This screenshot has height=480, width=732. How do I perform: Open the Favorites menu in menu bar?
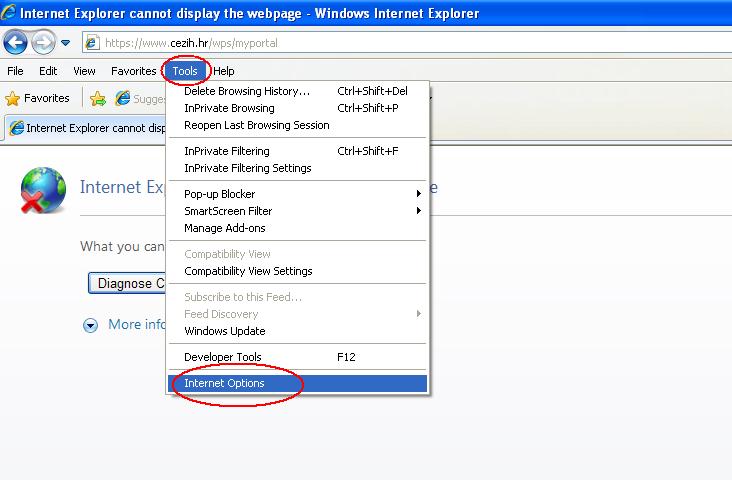tap(134, 71)
